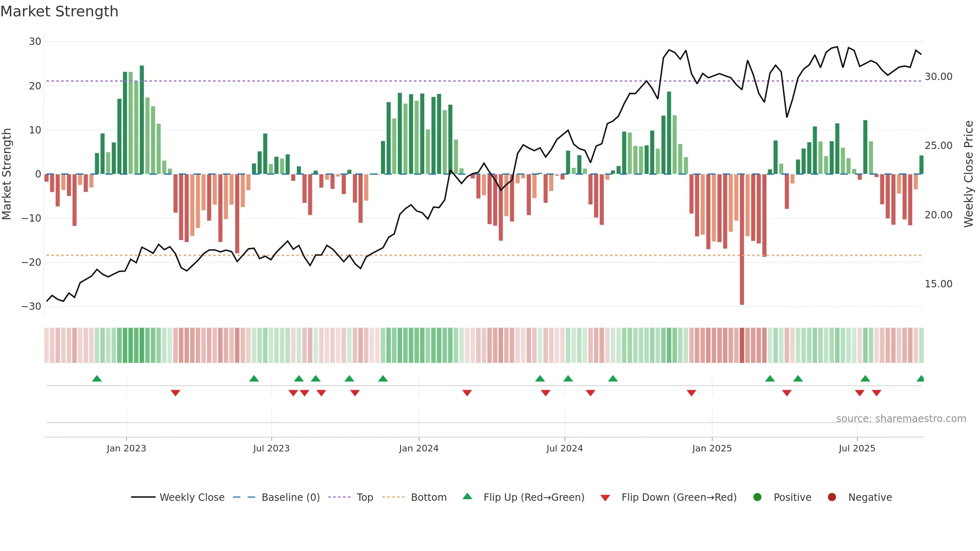
Task: Click the Jul 2024 axis label
Action: click(565, 448)
